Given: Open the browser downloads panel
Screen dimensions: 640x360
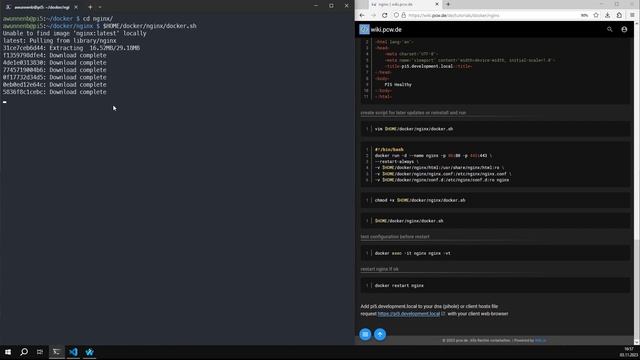Looking at the screenshot, I should [608, 15].
